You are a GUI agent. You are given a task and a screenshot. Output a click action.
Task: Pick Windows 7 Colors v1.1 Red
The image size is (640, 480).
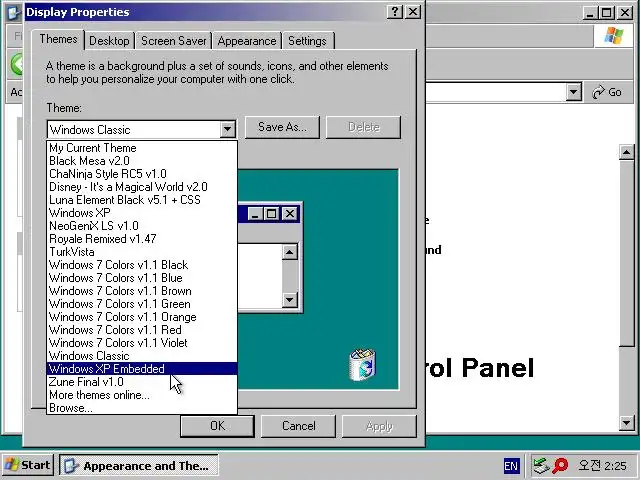(142, 330)
